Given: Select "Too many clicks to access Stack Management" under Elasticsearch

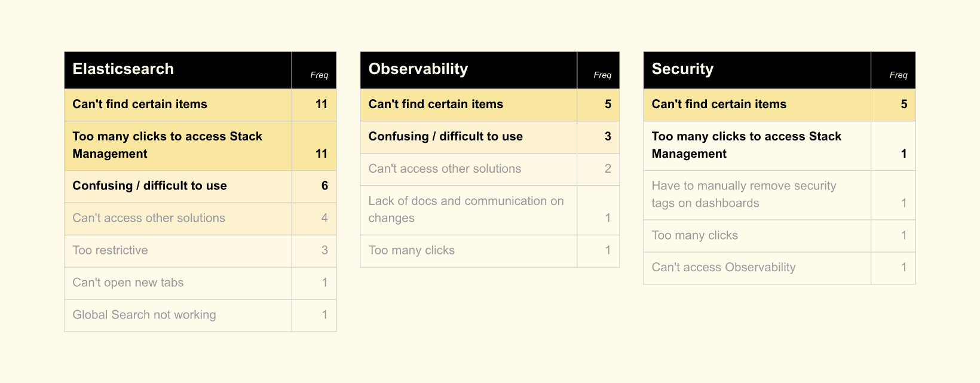Looking at the screenshot, I should point(167,145).
